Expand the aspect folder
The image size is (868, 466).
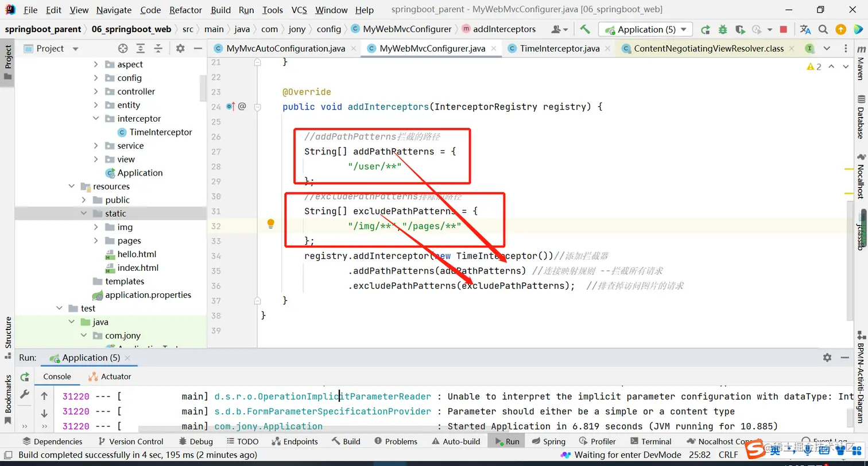coord(96,64)
